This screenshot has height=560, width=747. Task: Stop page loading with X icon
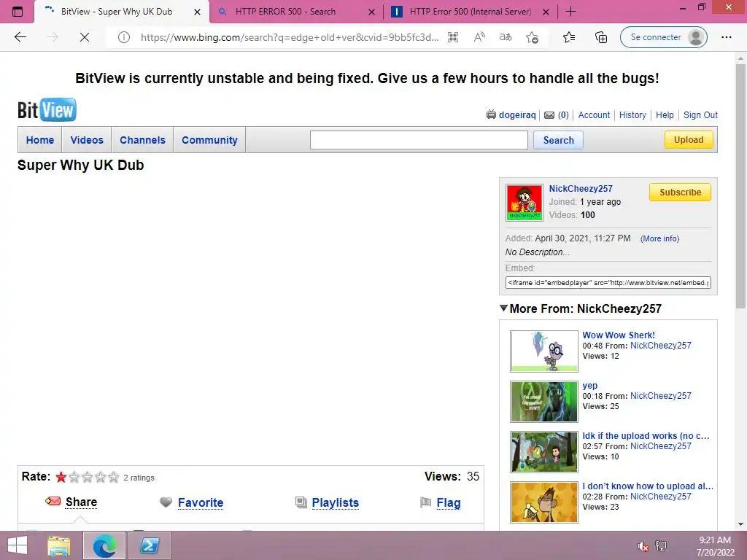click(x=85, y=37)
